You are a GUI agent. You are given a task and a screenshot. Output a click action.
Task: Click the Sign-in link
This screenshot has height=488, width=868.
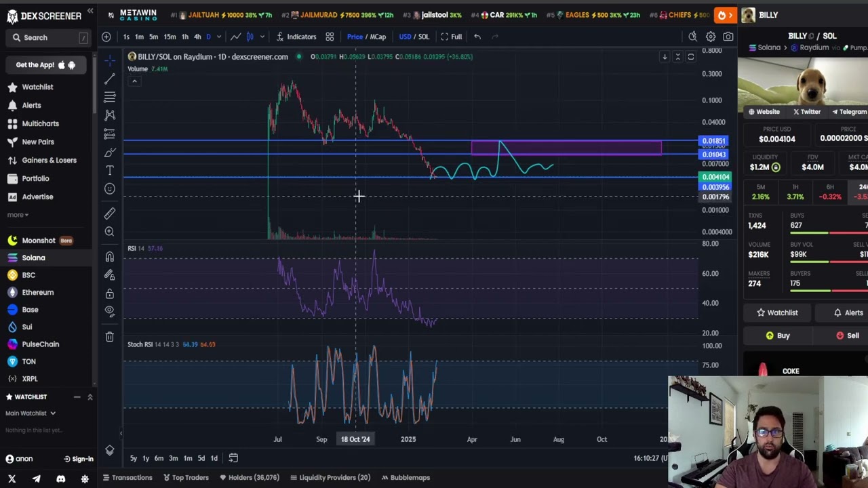(79, 459)
